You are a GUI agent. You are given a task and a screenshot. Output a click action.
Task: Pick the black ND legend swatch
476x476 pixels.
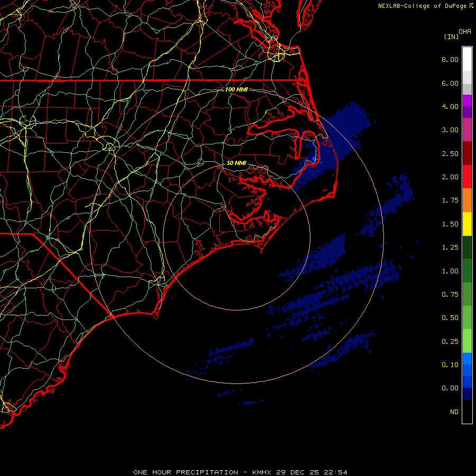467,411
